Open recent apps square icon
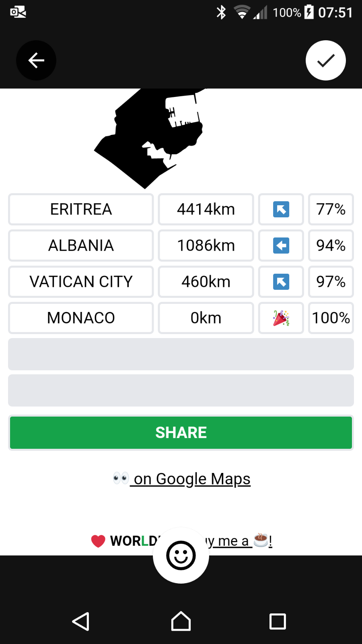 (278, 621)
